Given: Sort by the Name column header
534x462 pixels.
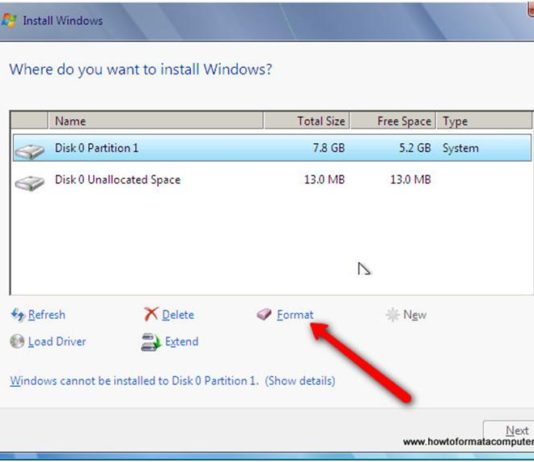Looking at the screenshot, I should coord(156,121).
